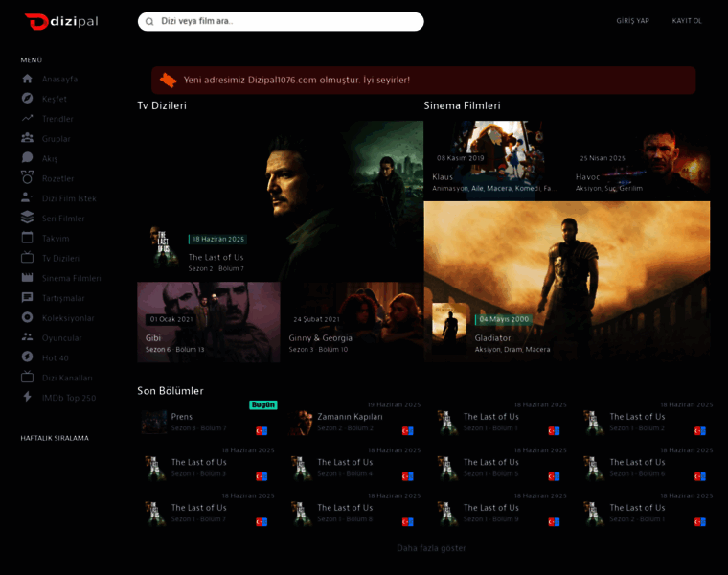Click the Dizi Film İstek person icon
This screenshot has width=728, height=575.
click(x=28, y=197)
